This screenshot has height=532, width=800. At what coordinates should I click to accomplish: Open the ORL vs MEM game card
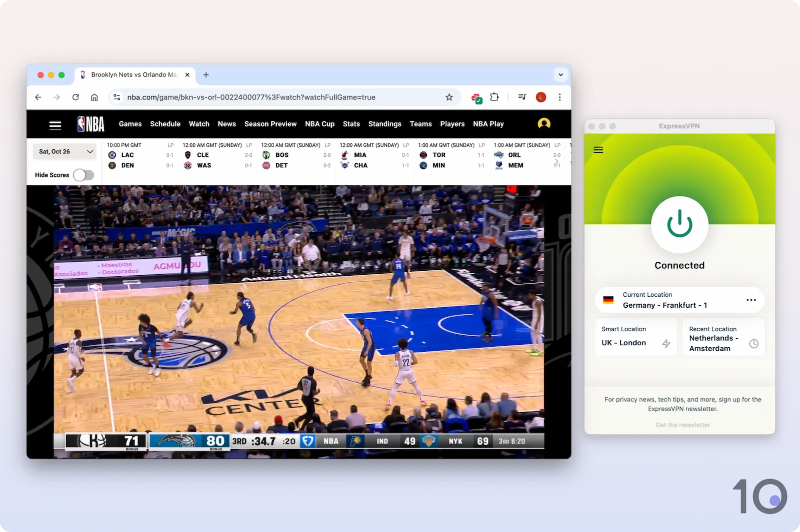tap(527, 155)
